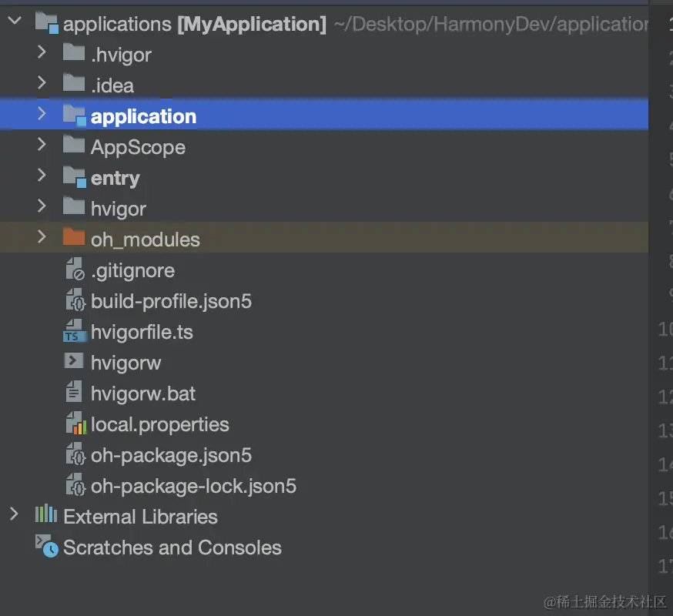The image size is (673, 616).
Task: Click the External Libraries bars icon
Action: pos(46,515)
